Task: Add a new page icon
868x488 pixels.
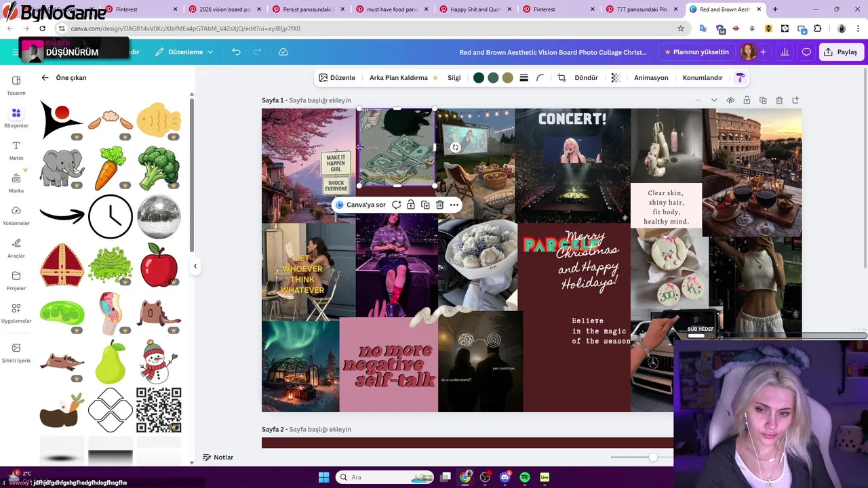Action: coord(795,100)
